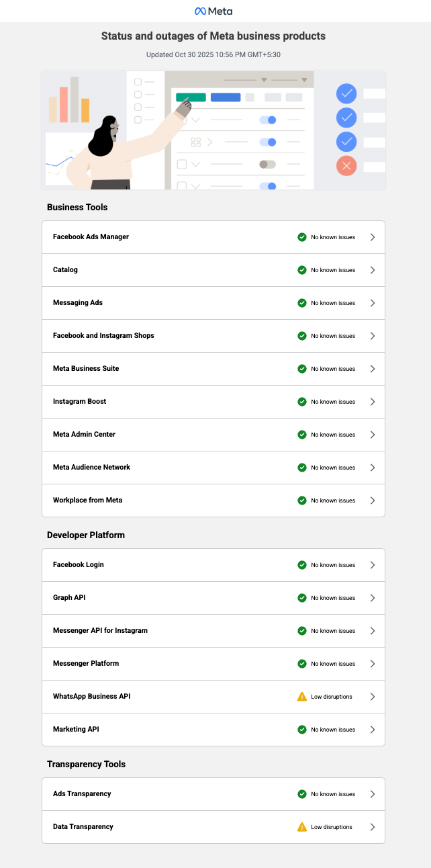Expand the Messenger API for Instagram chevron
Viewport: 431px width, 868px height.
(x=373, y=631)
